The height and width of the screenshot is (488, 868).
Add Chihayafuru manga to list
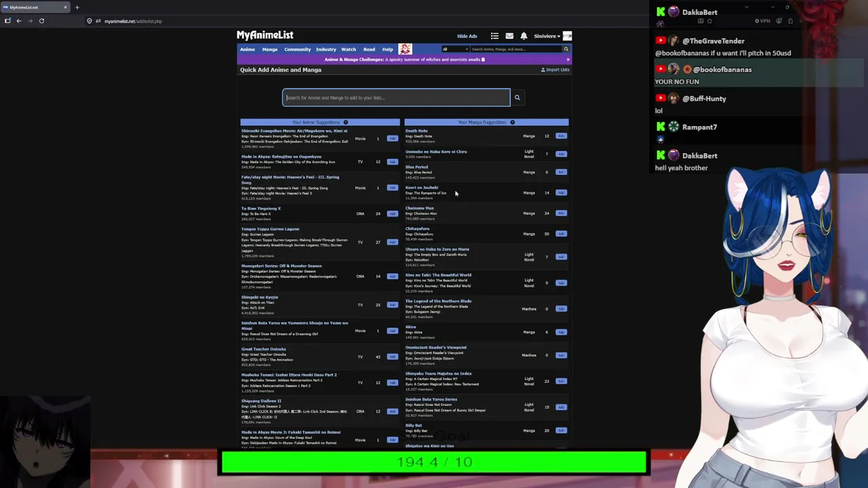(561, 234)
